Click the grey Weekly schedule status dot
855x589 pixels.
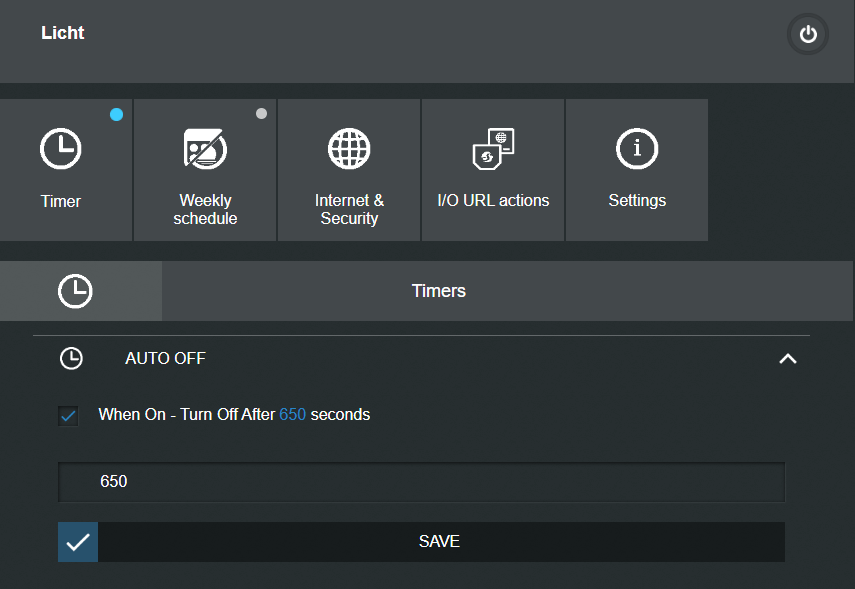tap(261, 114)
